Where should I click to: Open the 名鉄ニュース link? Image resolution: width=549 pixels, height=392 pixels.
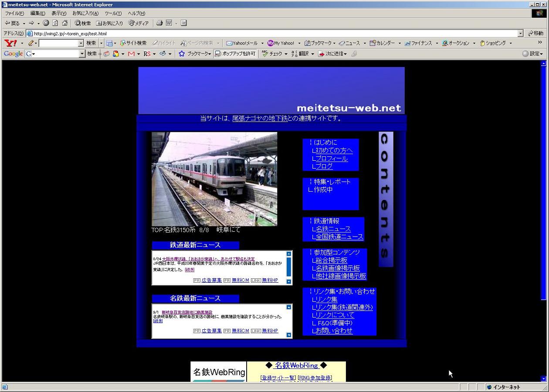tap(333, 229)
